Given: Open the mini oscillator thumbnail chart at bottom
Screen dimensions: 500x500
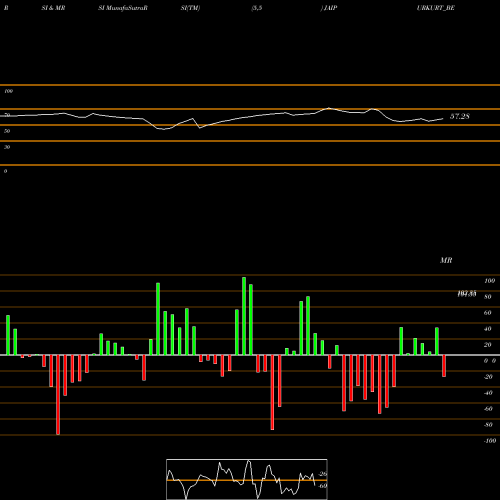Looking at the screenshot, I should coord(247,479).
